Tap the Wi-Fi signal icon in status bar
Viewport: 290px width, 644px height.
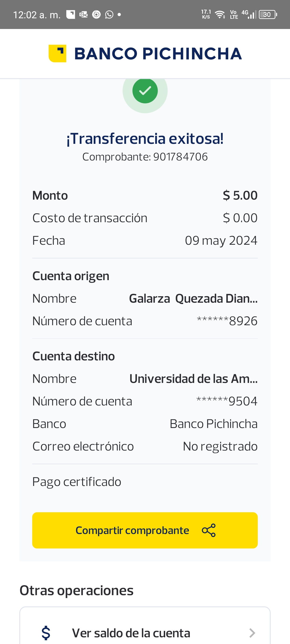pos(220,14)
